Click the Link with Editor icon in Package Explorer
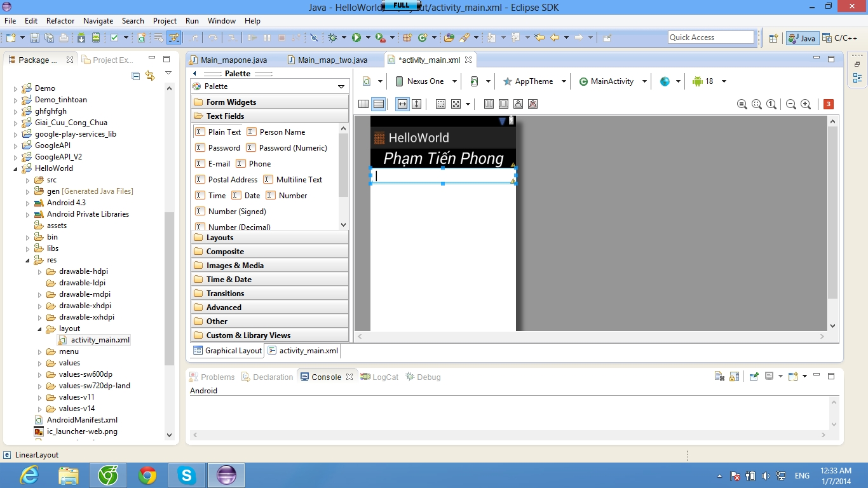The height and width of the screenshot is (488, 868). [150, 76]
